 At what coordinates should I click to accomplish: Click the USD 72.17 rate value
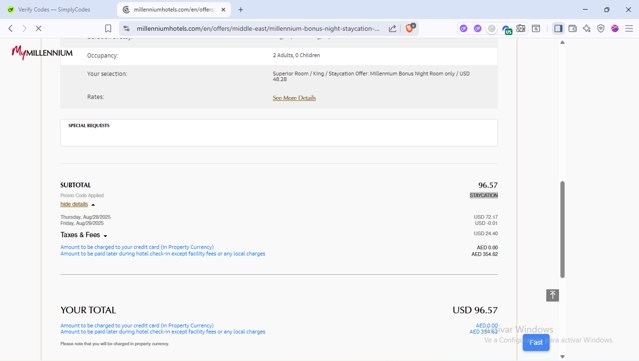(x=486, y=217)
